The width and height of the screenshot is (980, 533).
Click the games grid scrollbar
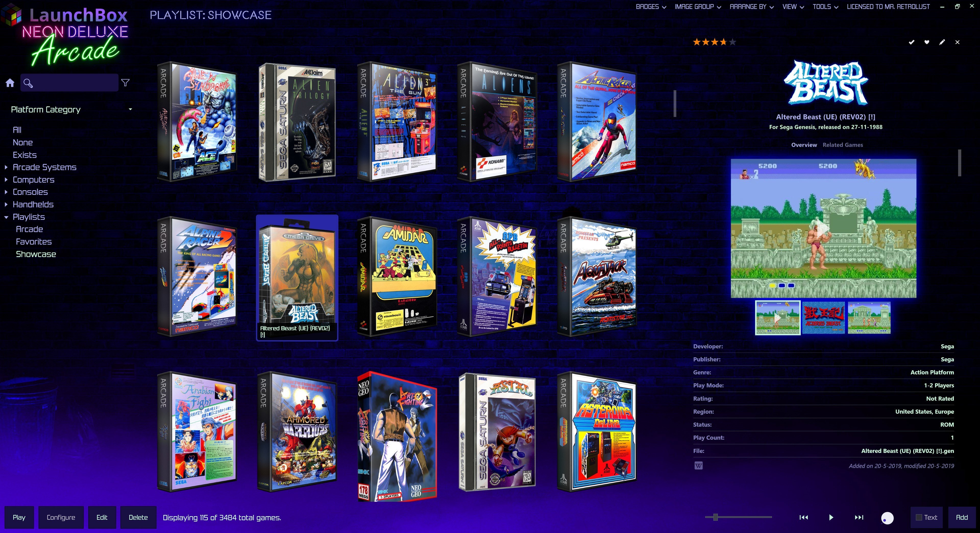pos(675,103)
